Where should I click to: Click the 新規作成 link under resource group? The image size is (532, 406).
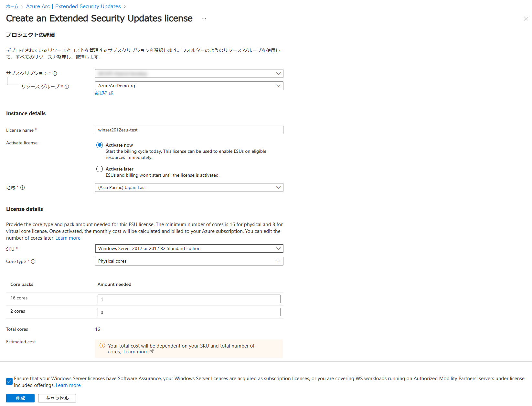(x=104, y=93)
